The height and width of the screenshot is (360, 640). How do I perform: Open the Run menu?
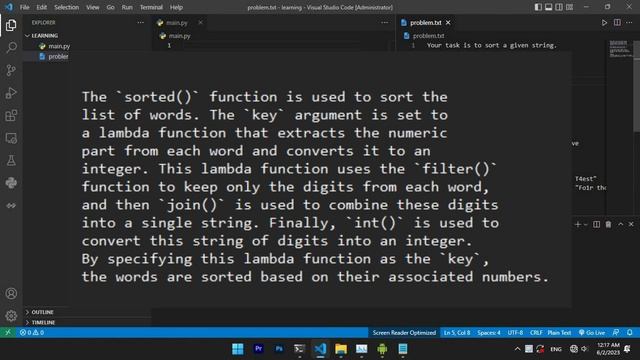tap(127, 7)
